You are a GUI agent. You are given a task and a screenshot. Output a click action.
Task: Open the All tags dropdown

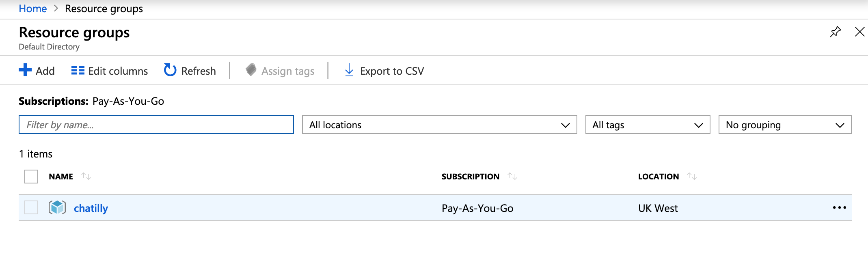click(x=648, y=125)
